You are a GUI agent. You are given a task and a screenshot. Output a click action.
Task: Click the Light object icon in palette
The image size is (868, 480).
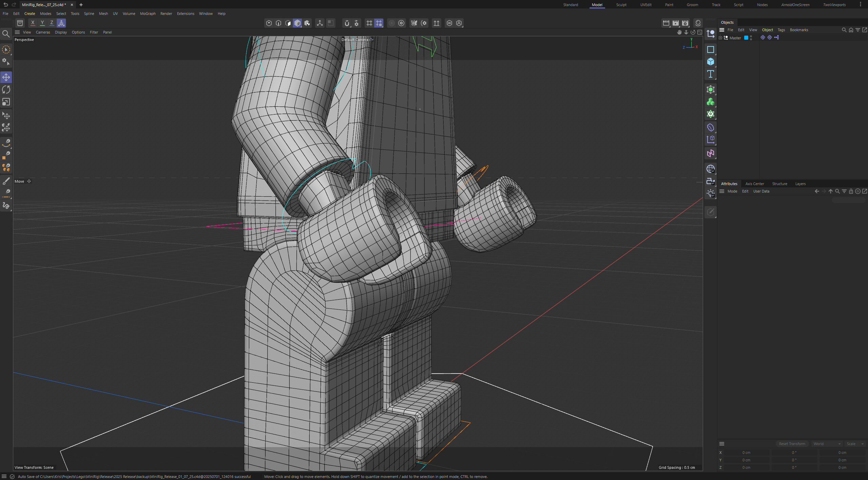pyautogui.click(x=711, y=194)
